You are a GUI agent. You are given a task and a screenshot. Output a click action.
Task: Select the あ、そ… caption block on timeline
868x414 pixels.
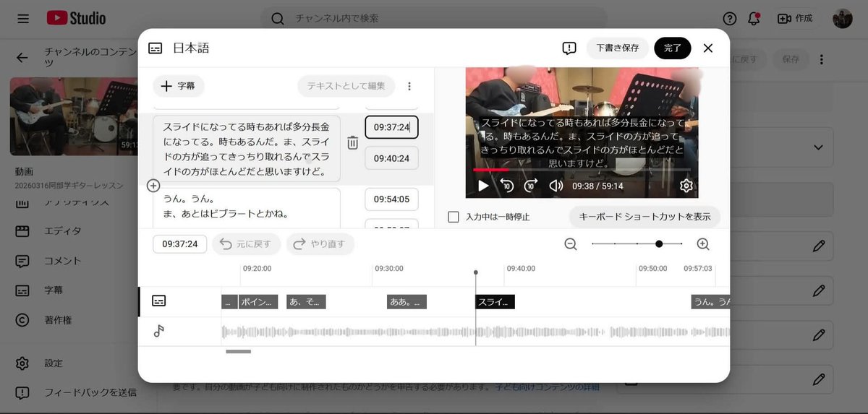tap(307, 302)
